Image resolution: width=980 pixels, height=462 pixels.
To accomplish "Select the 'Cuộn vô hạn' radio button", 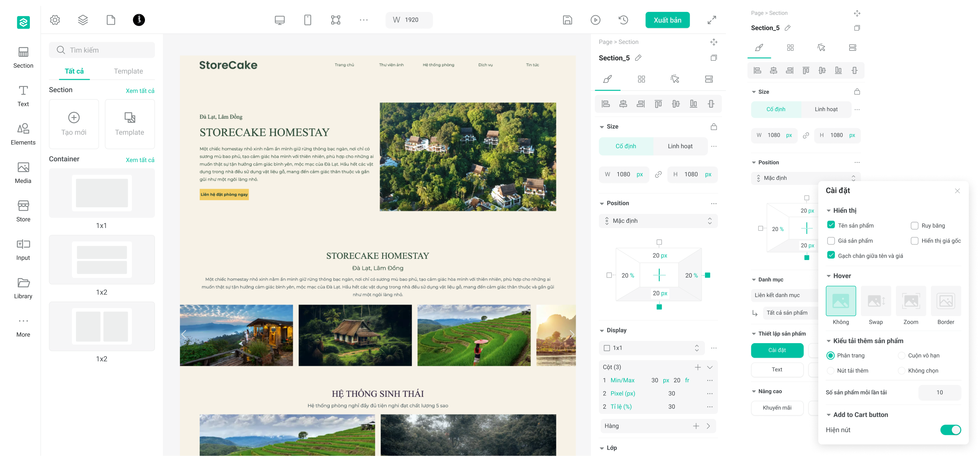I will point(902,355).
